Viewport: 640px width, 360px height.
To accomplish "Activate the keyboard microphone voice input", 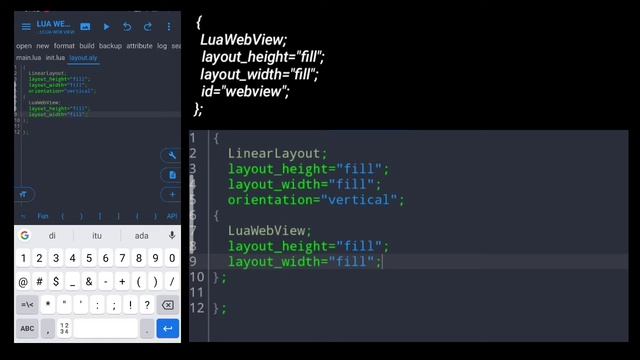I will coord(172,236).
